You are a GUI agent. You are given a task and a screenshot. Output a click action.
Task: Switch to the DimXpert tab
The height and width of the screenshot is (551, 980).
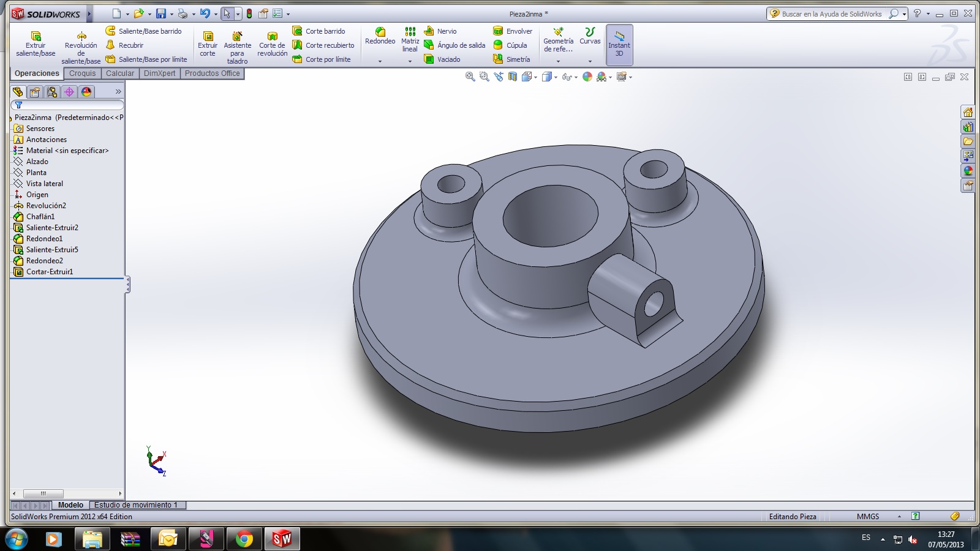click(160, 73)
